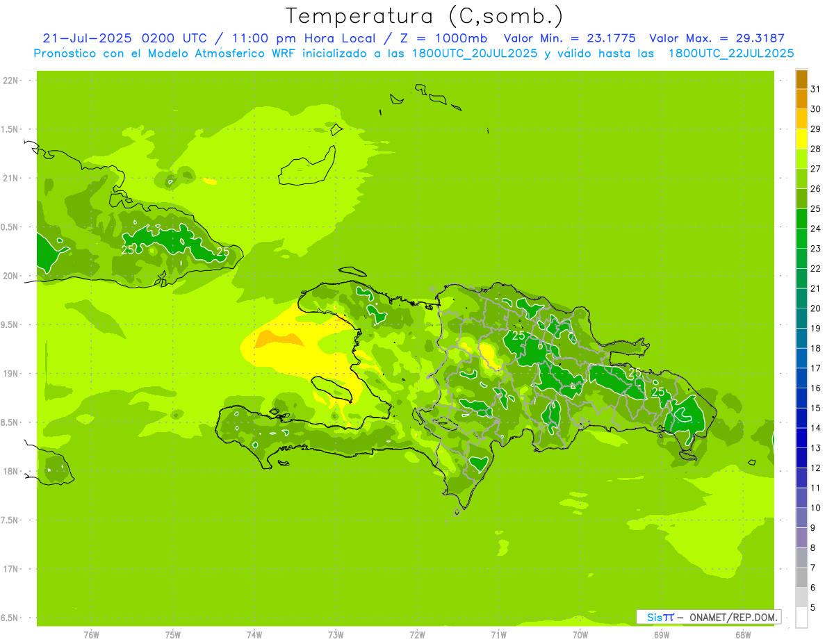Click the 6.5N latitude label
Viewport: 834px width, 644px height.
[10, 618]
